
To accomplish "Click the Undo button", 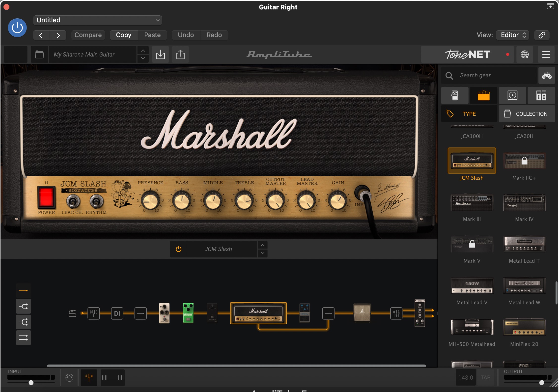I will pyautogui.click(x=186, y=35).
